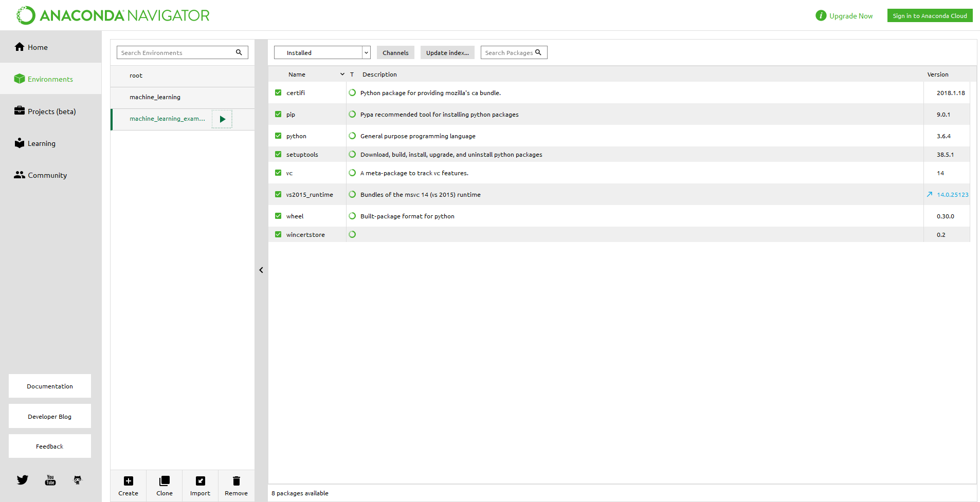Viewport: 980px width, 502px height.
Task: Click the Version column header
Action: coord(937,75)
